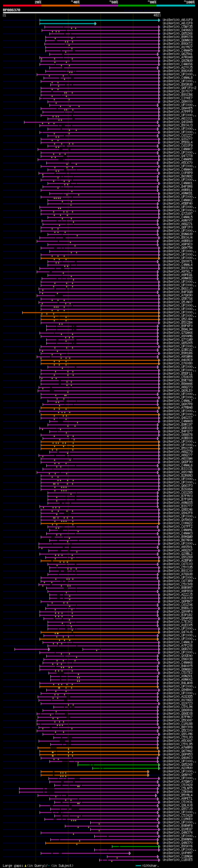Click the UniRef100_B8AA46 label
198x868 pixels.
(177, 383)
